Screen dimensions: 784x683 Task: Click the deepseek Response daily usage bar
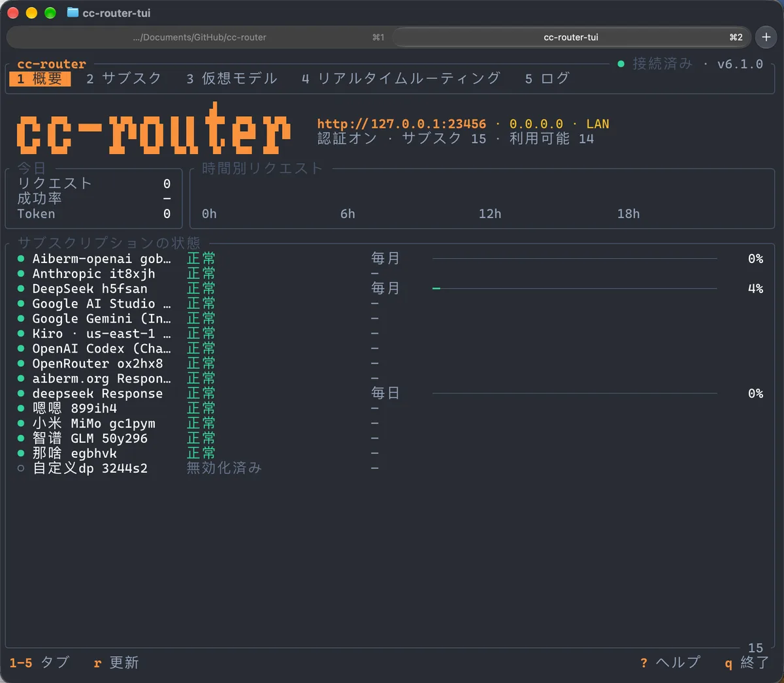[575, 394]
